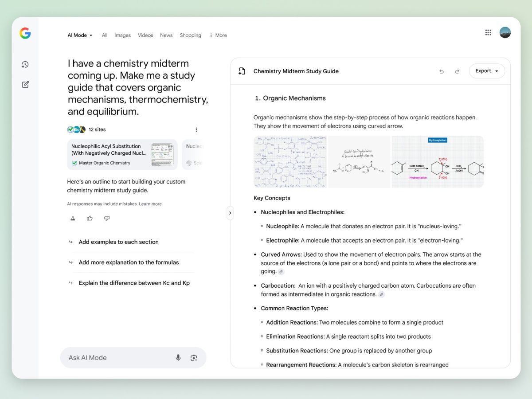Open the Hydroxylation reaction image
The image size is (532, 399).
[x=438, y=162]
